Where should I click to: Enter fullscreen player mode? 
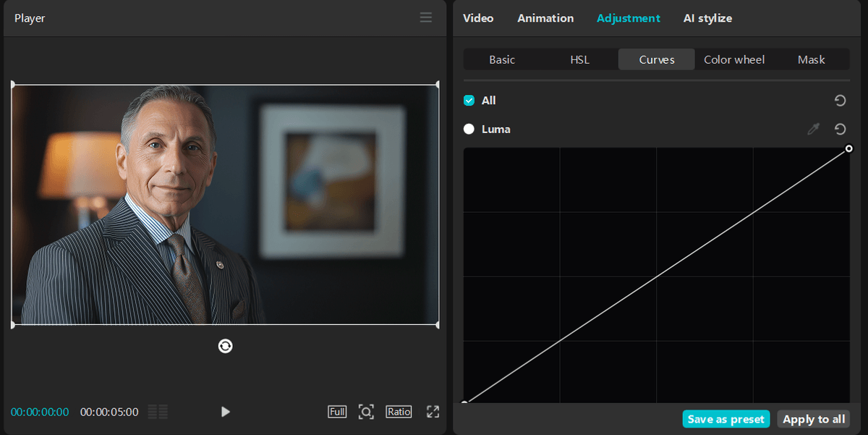point(433,412)
